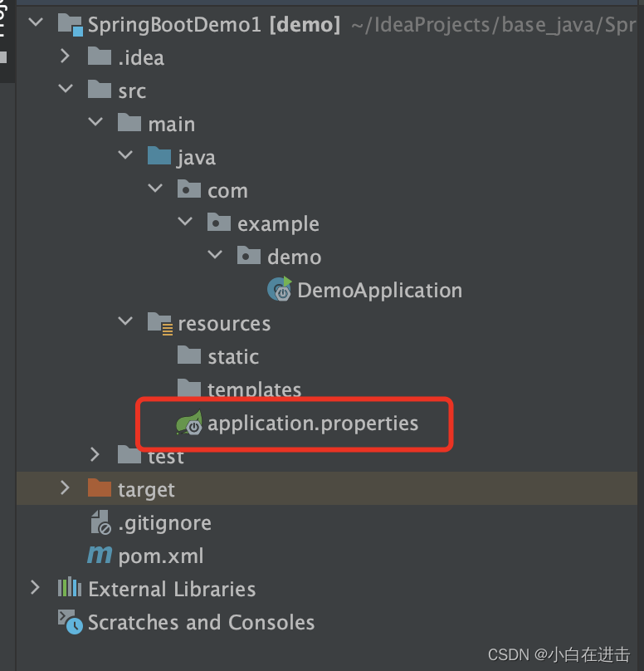Click the Spring leaf icon on application.properties
644x671 pixels.
click(x=190, y=423)
